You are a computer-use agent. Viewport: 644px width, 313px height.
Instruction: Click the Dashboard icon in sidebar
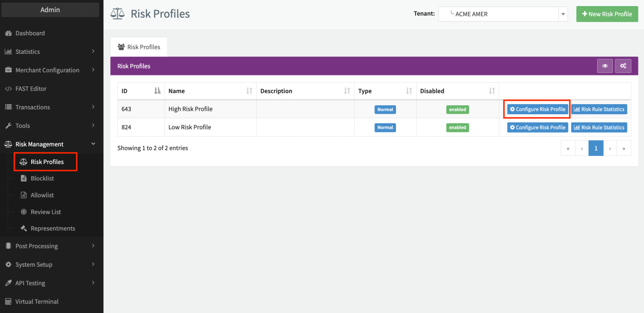click(8, 33)
